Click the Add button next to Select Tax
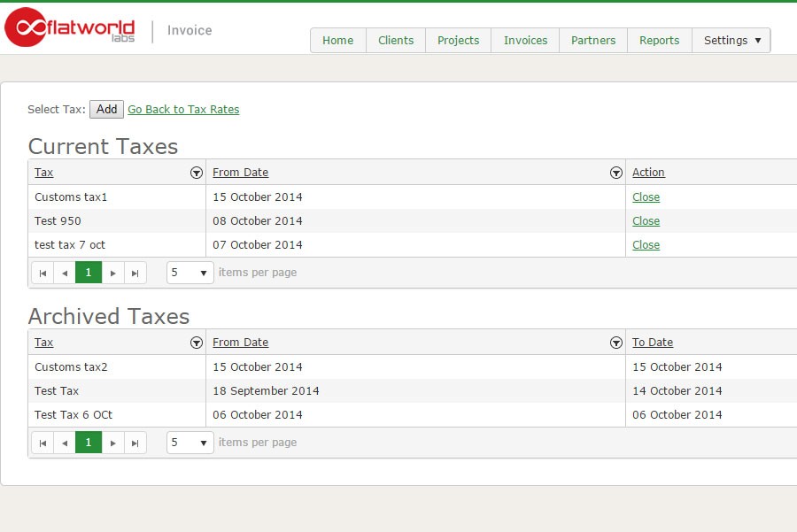 [106, 109]
